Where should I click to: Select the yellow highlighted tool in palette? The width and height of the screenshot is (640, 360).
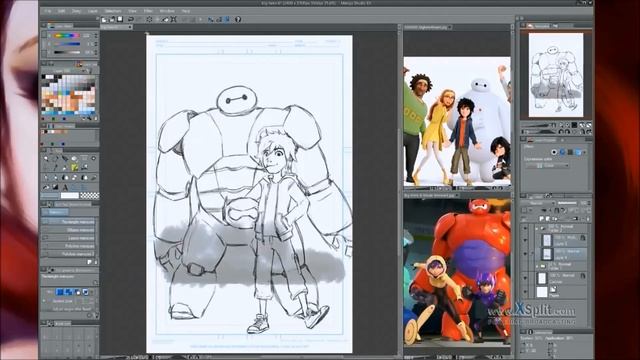tap(75, 167)
